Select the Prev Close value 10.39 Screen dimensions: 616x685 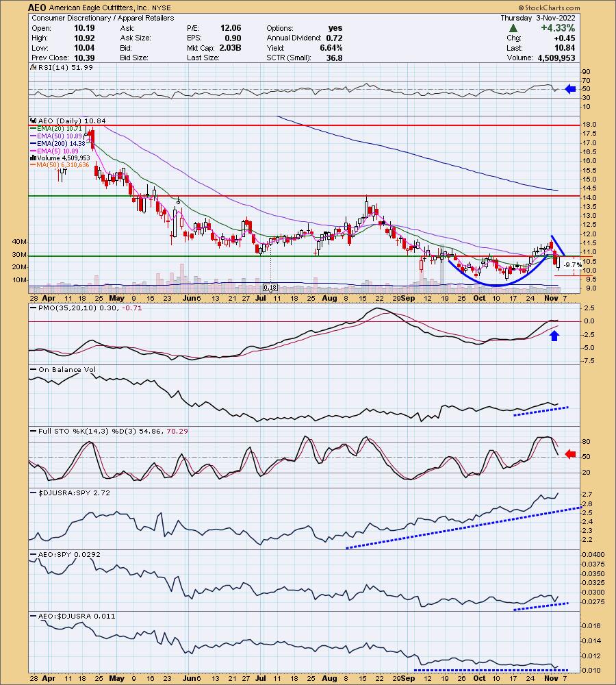coord(84,58)
